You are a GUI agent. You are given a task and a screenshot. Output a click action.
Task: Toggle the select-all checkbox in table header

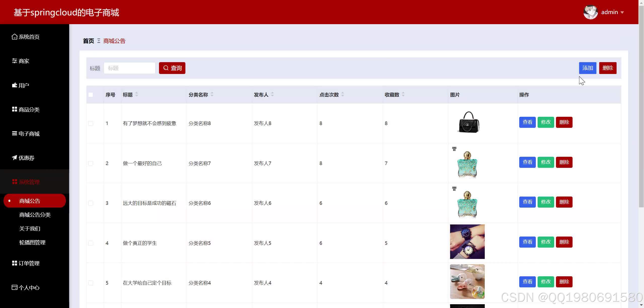click(x=91, y=95)
